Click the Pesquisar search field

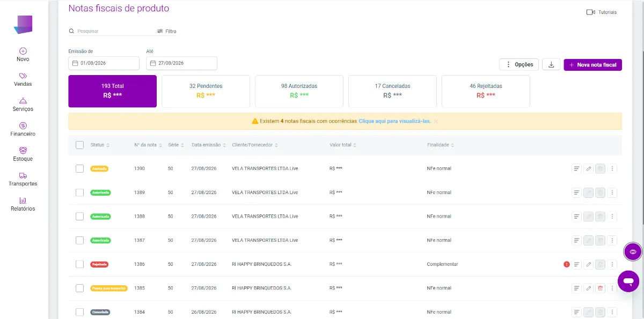[110, 31]
